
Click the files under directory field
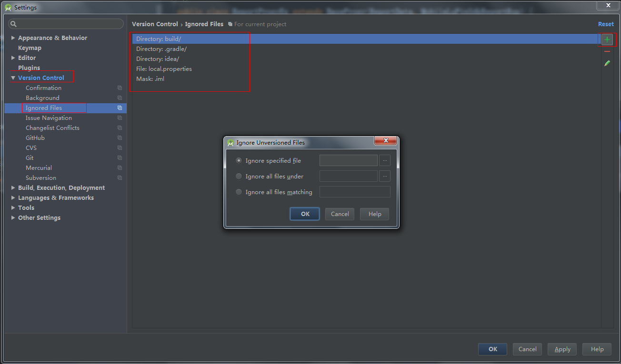pos(349,177)
